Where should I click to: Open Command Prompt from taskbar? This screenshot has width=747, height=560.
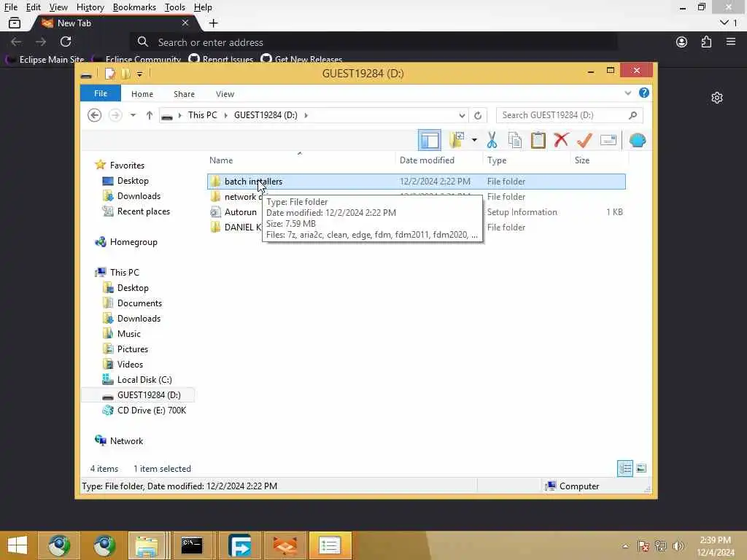pyautogui.click(x=192, y=545)
